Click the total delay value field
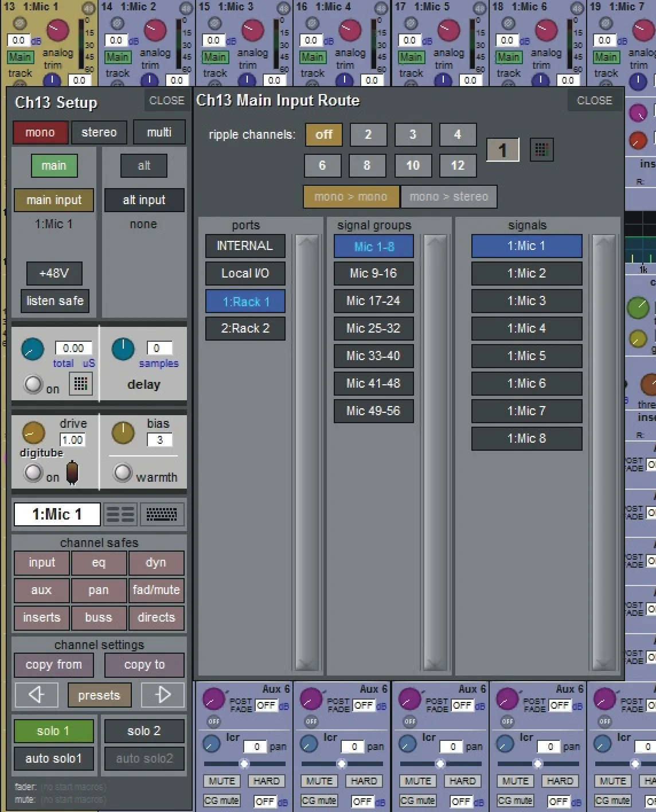Screen dimensions: 656x812 (73, 348)
